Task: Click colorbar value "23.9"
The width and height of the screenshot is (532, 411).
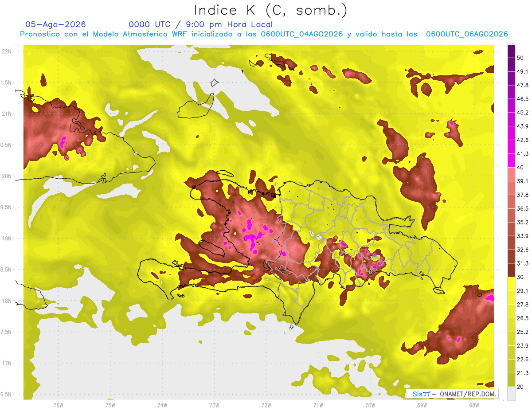Action: (523, 345)
